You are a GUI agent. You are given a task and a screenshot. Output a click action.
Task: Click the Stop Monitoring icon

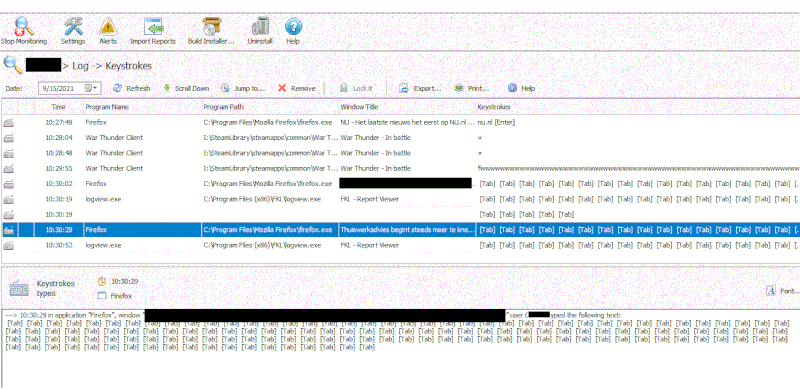pyautogui.click(x=23, y=27)
